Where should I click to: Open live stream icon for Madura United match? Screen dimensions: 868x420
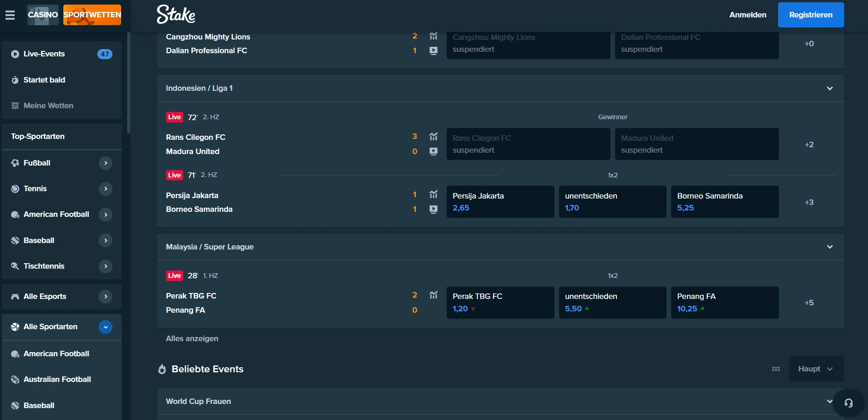tap(433, 151)
